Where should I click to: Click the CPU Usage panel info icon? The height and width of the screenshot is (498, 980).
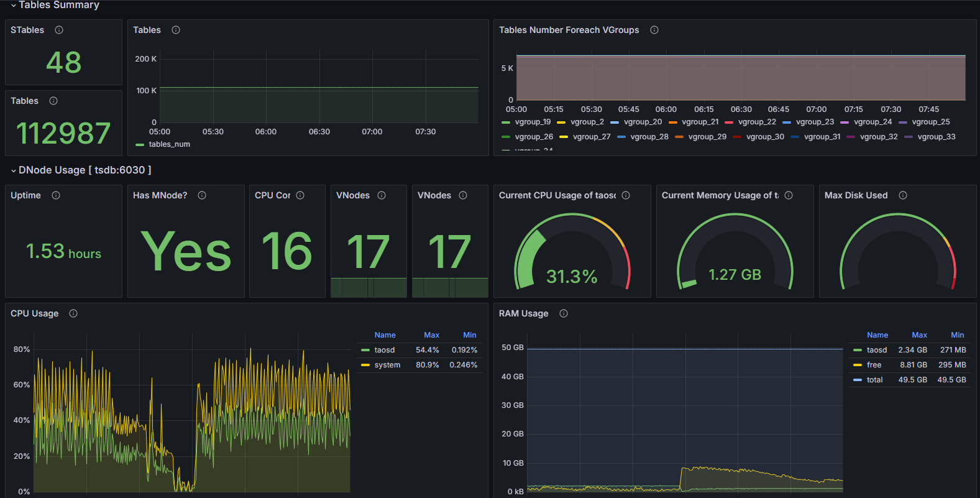(73, 313)
